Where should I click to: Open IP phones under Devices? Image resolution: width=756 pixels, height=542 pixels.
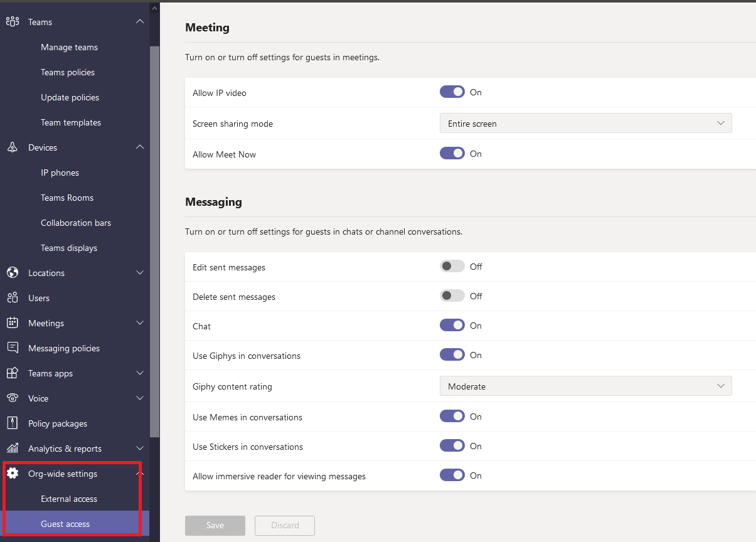[x=60, y=173]
